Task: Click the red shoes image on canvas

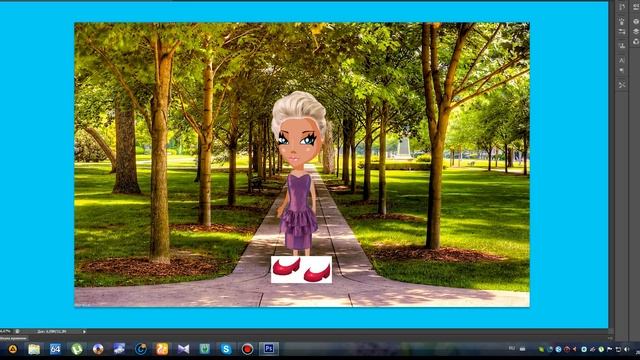Action: [301, 269]
